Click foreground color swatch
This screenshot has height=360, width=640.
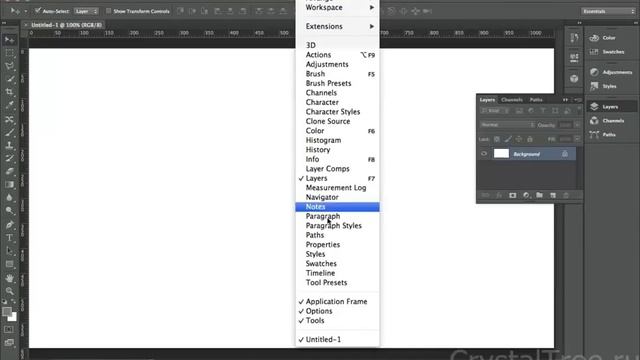click(6, 312)
